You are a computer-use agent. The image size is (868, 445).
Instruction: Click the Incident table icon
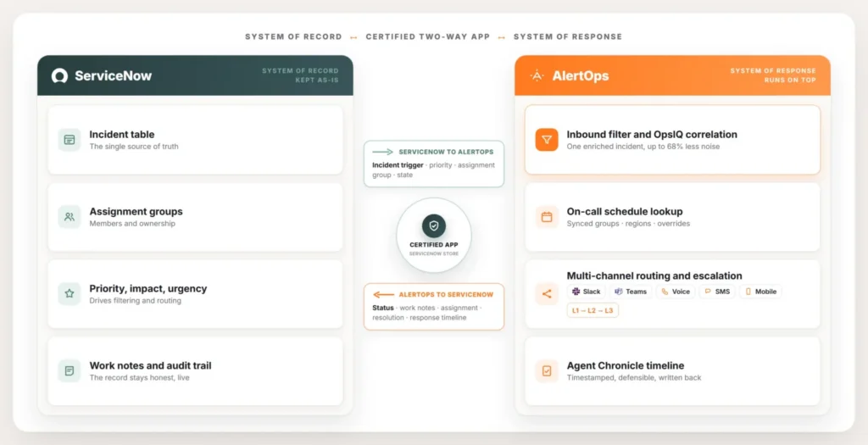[x=70, y=140]
